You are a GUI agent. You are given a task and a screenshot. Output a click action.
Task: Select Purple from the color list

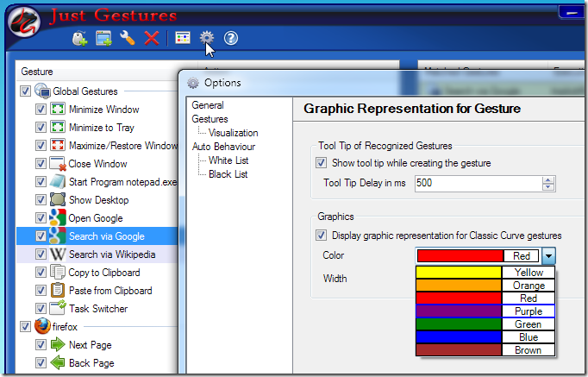485,311
